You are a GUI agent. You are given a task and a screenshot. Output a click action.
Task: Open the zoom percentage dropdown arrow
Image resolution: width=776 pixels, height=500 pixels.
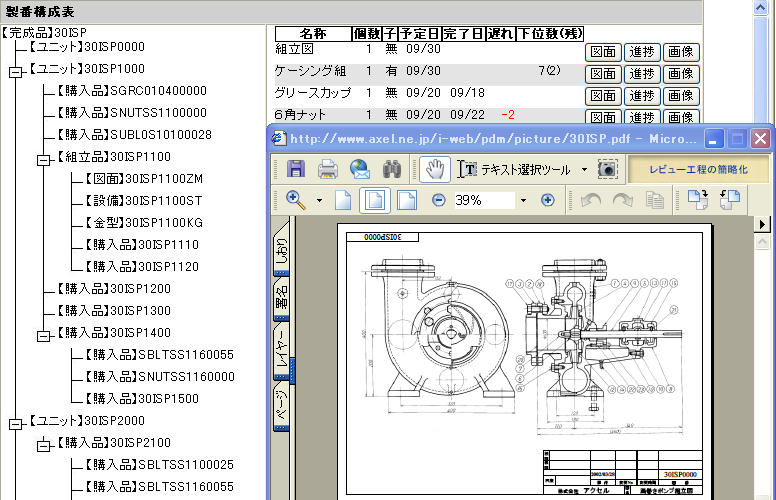coord(524,200)
